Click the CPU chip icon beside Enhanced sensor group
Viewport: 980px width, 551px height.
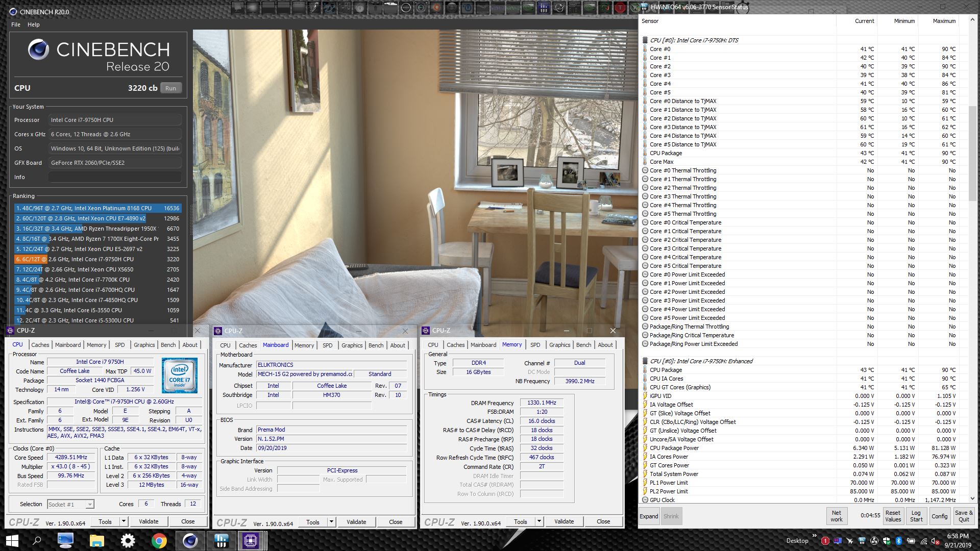645,361
